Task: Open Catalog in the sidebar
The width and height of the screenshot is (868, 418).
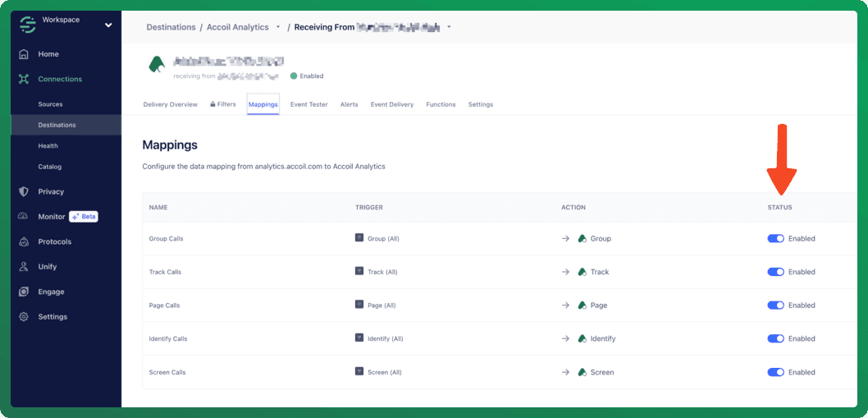Action: pos(50,167)
